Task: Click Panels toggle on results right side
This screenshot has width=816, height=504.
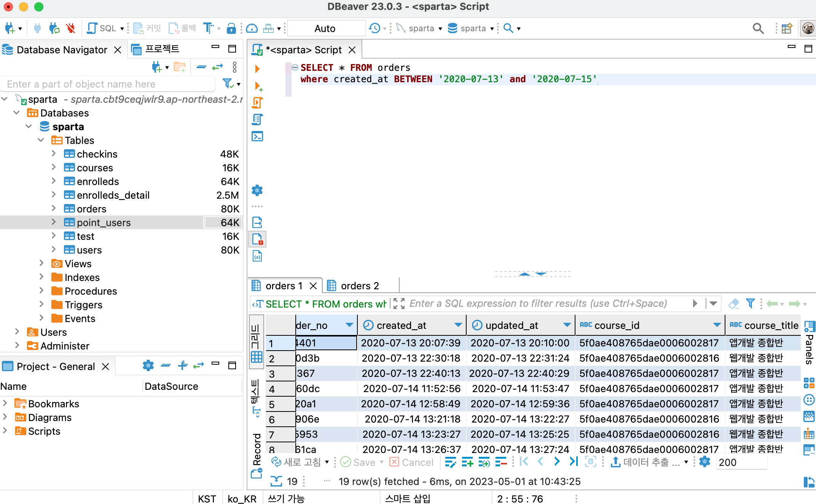Action: point(810,343)
